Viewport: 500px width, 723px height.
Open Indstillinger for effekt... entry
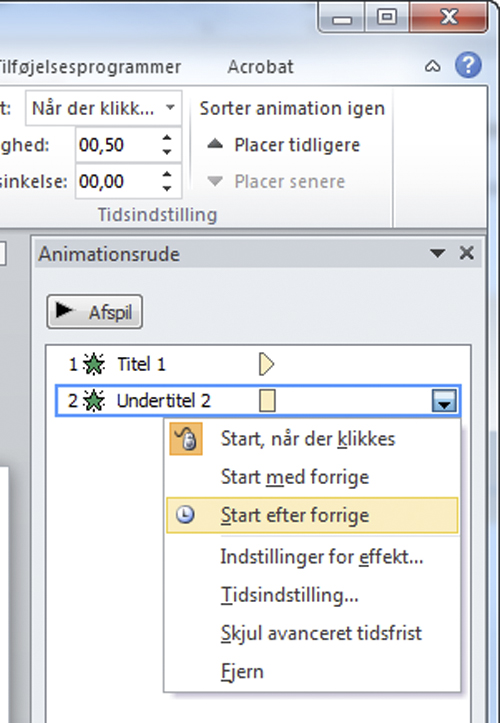pyautogui.click(x=322, y=557)
